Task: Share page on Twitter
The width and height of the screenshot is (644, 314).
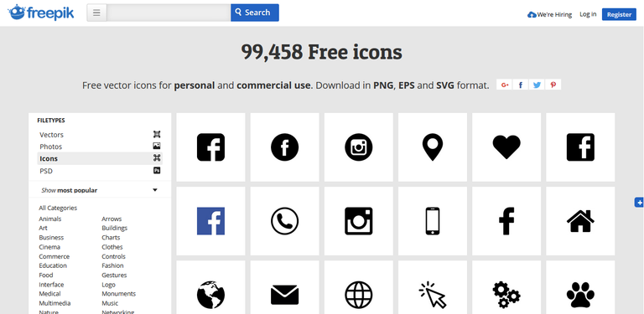Action: tap(537, 85)
